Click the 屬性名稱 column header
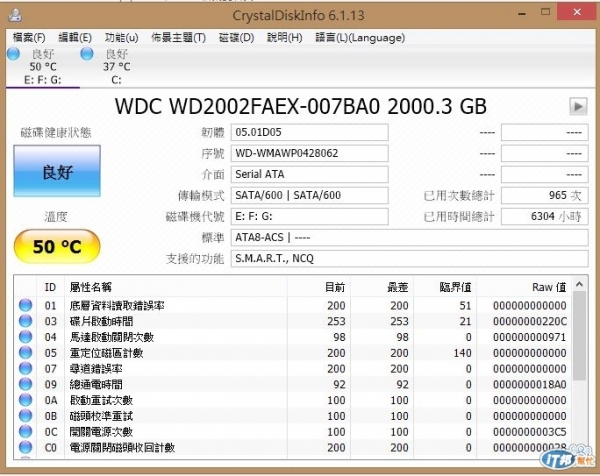 (176, 287)
